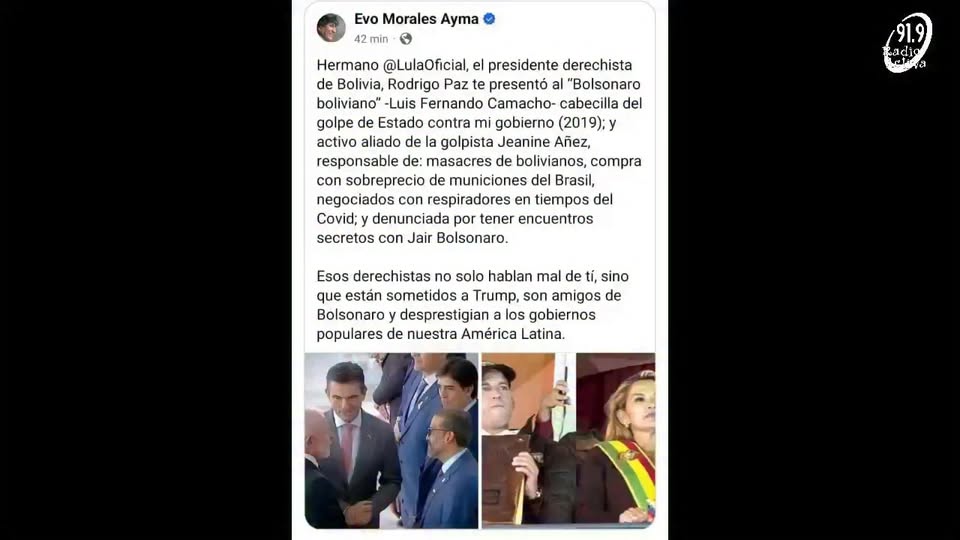The image size is (960, 540).
Task: Click the 42 min post timestamp
Action: pyautogui.click(x=371, y=39)
